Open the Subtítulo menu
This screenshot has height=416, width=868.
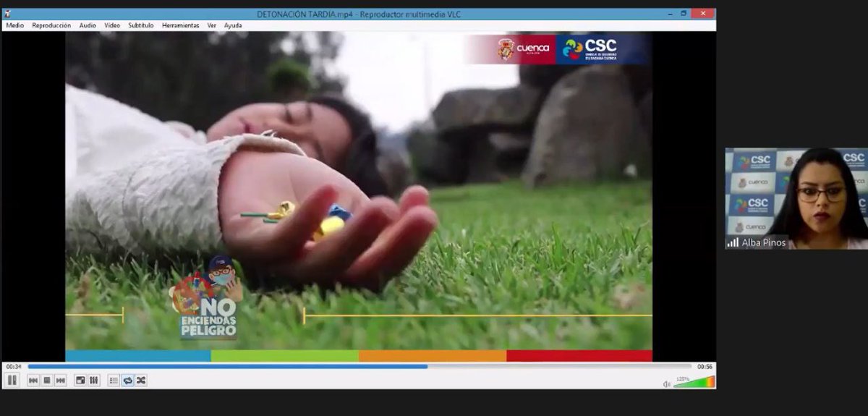[x=141, y=25]
